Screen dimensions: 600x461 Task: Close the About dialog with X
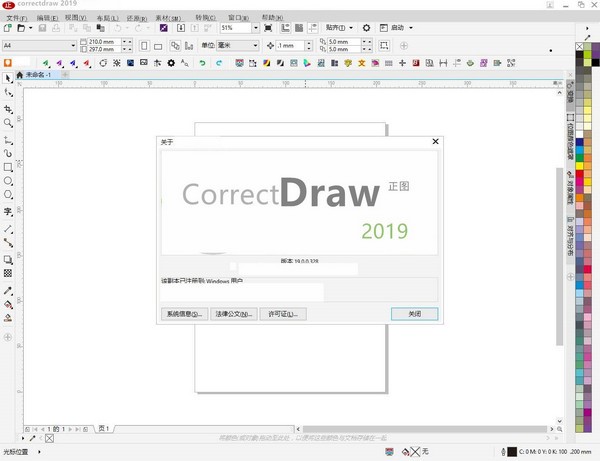tap(435, 142)
